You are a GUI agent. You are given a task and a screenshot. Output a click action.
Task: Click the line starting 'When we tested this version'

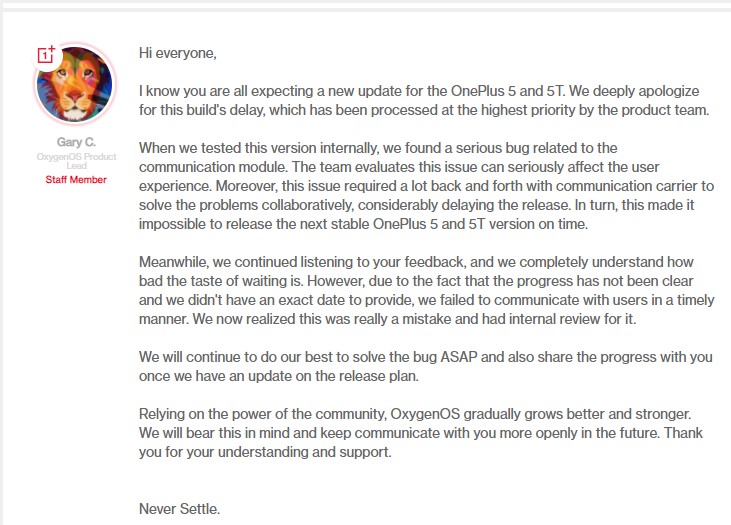pos(378,148)
